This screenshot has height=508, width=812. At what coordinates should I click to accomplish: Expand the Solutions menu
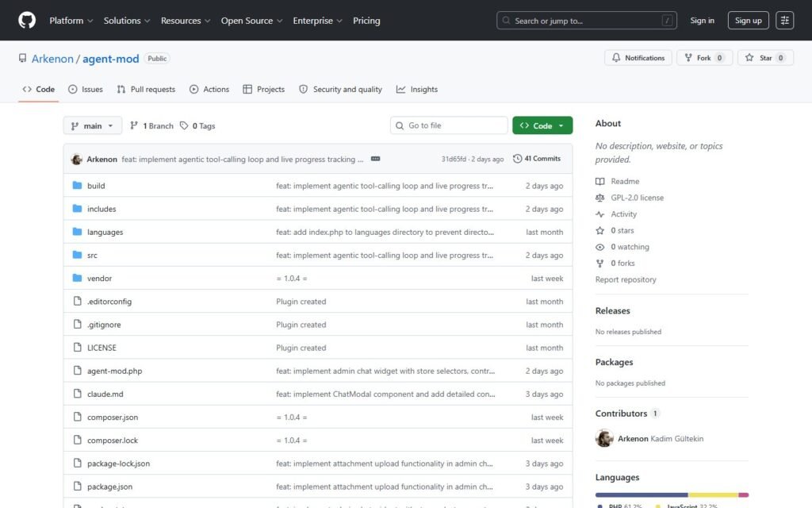click(x=127, y=20)
